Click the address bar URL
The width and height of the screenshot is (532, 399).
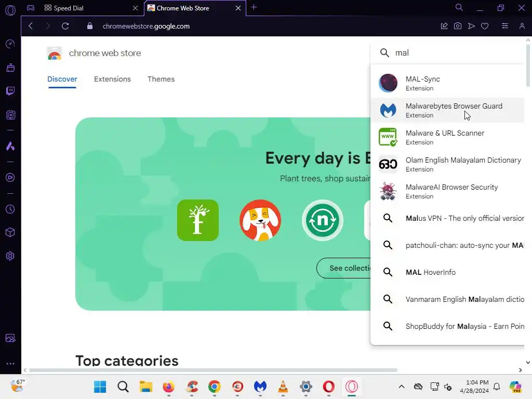(x=146, y=26)
